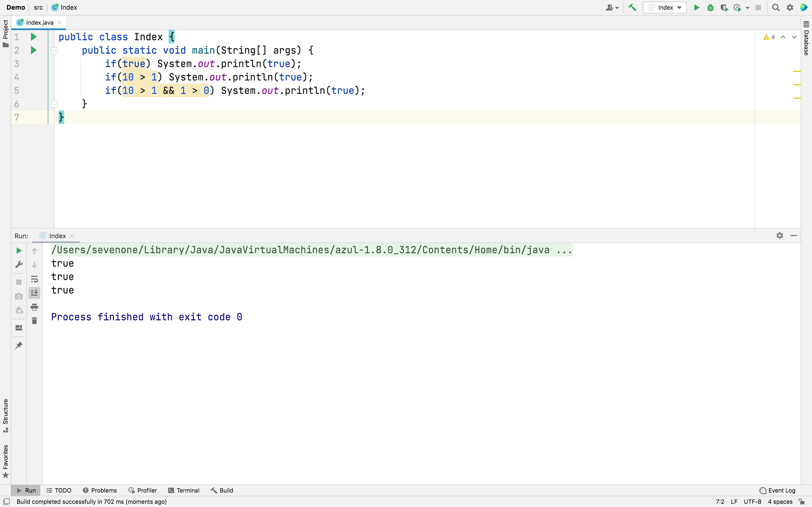Viewport: 812px width, 507px height.
Task: Click the Print output printer icon
Action: 34,307
